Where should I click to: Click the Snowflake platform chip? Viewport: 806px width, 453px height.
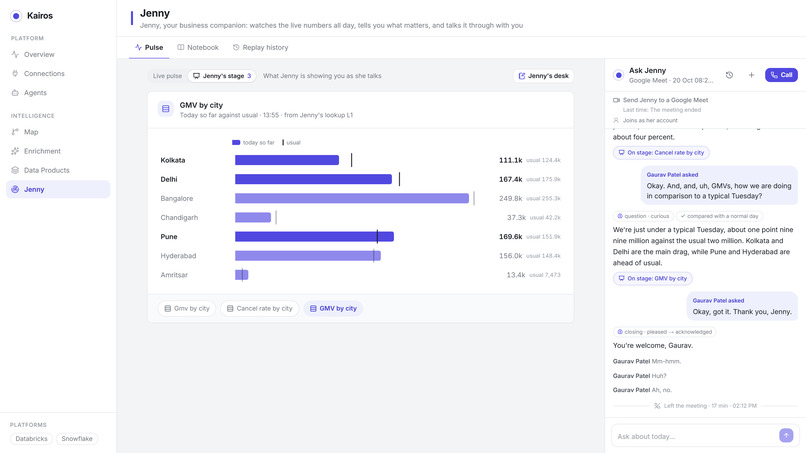77,439
